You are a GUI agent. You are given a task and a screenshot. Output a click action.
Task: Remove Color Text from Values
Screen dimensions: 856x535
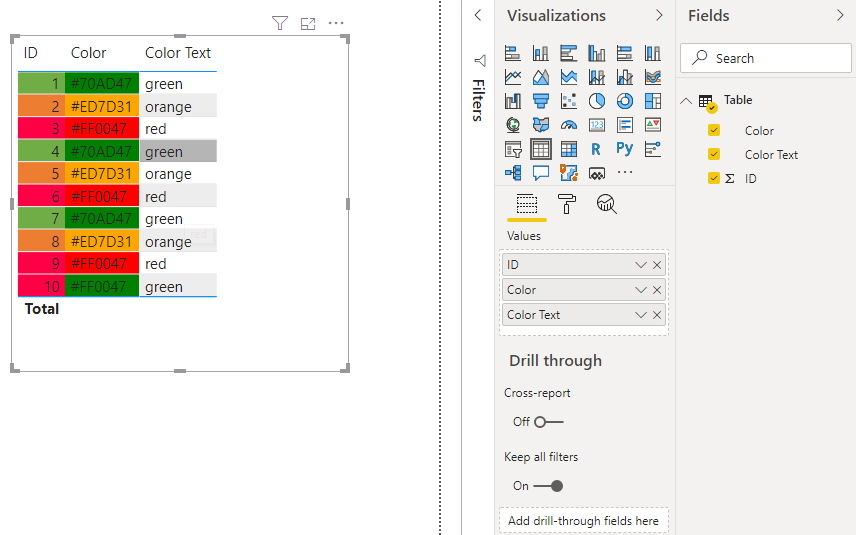pos(657,315)
